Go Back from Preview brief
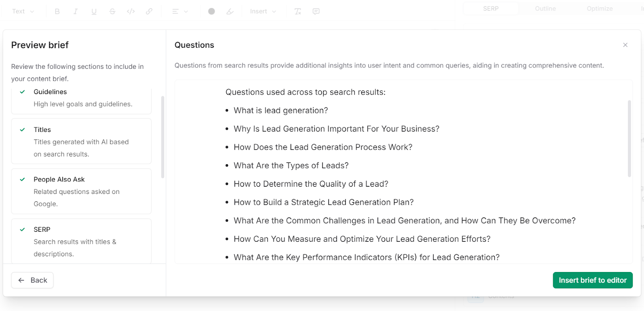Screen dimensions: 644x311 coord(32,280)
